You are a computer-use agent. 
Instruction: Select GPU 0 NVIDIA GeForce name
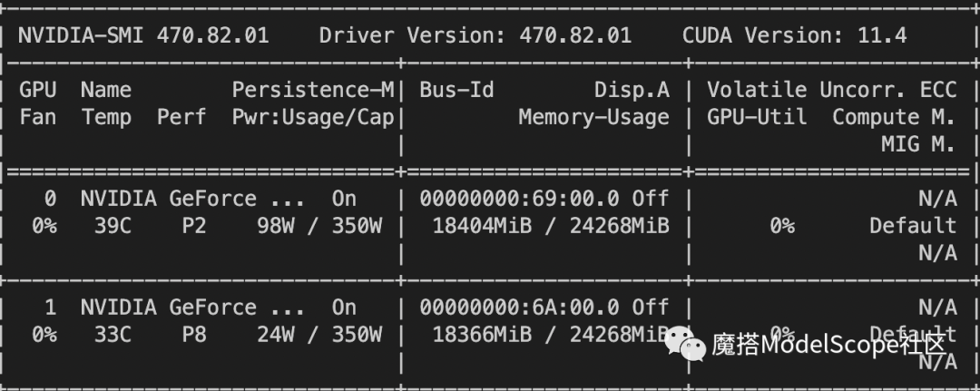coord(193,199)
